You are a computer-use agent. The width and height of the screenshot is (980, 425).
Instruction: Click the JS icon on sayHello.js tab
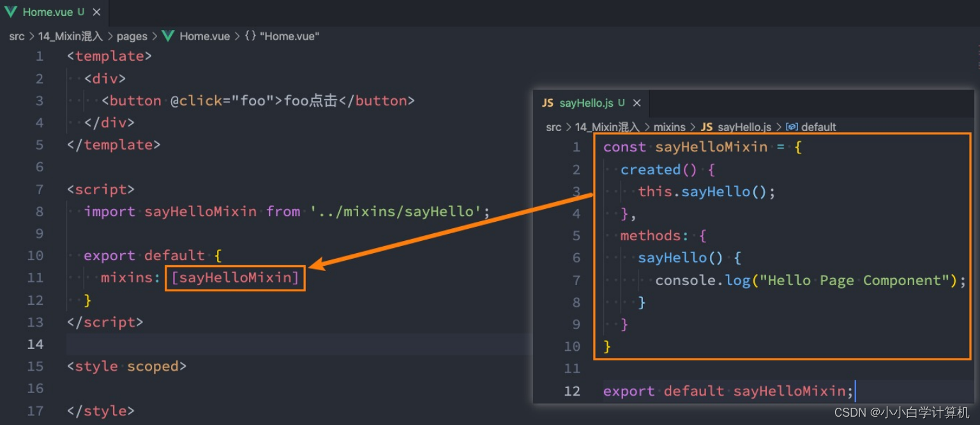pos(547,103)
